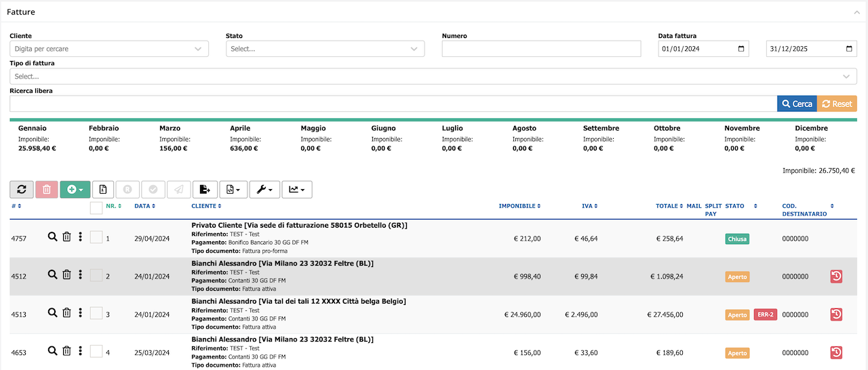The height and width of the screenshot is (370, 868).
Task: Click the Numero input field
Action: 541,49
